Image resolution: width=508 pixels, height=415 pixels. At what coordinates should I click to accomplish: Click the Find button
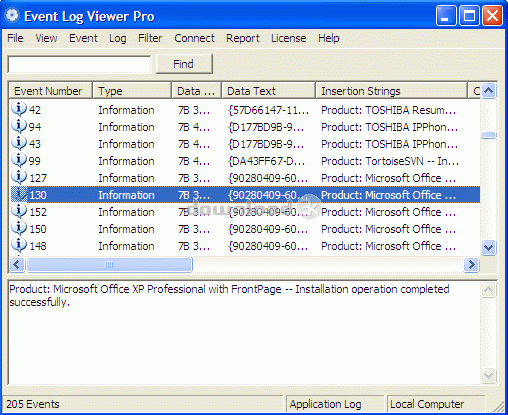click(x=184, y=64)
